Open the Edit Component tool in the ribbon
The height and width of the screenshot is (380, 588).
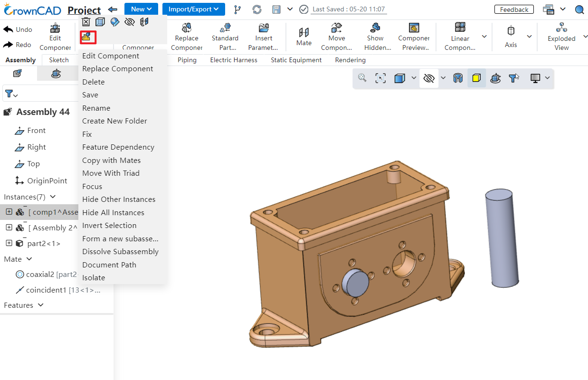click(x=55, y=37)
